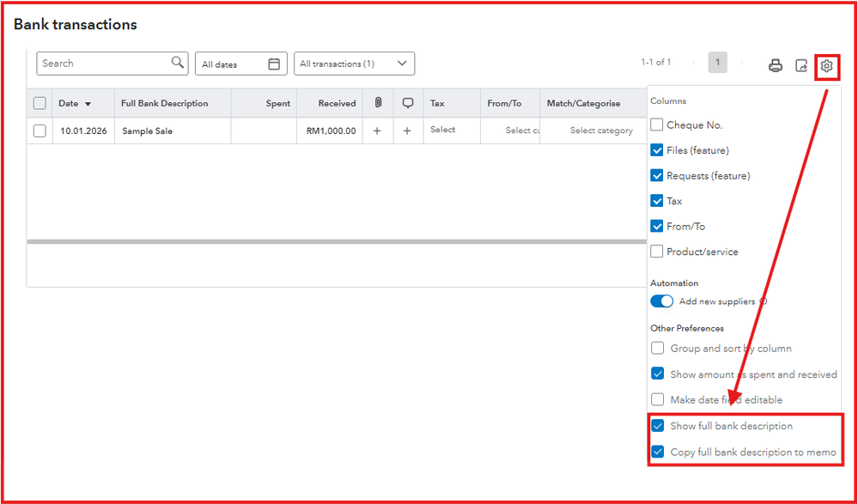This screenshot has width=858, height=504.
Task: Uncheck Show amount as spent and received
Action: [657, 374]
